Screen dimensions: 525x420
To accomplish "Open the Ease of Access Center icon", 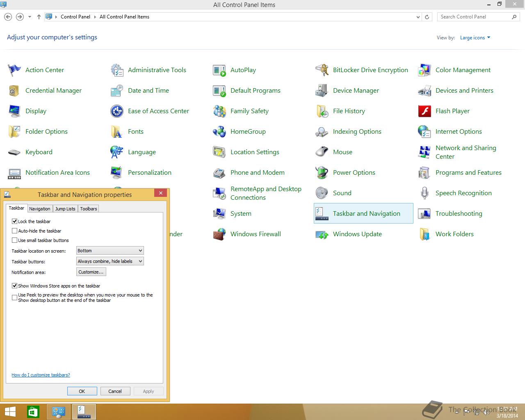I will coord(117,111).
